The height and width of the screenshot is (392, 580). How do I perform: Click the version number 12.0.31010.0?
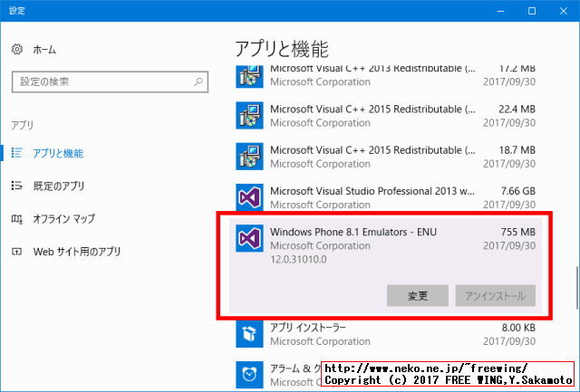click(298, 259)
